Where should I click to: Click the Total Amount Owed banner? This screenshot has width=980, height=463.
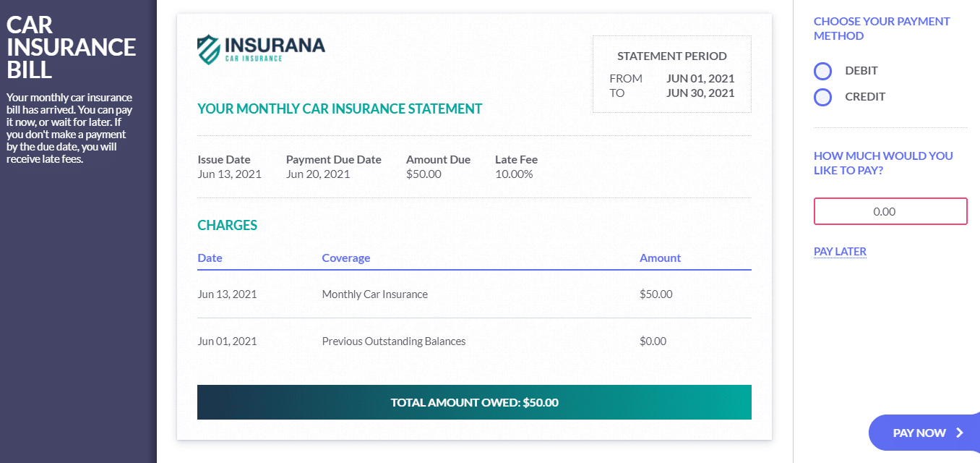click(x=474, y=402)
